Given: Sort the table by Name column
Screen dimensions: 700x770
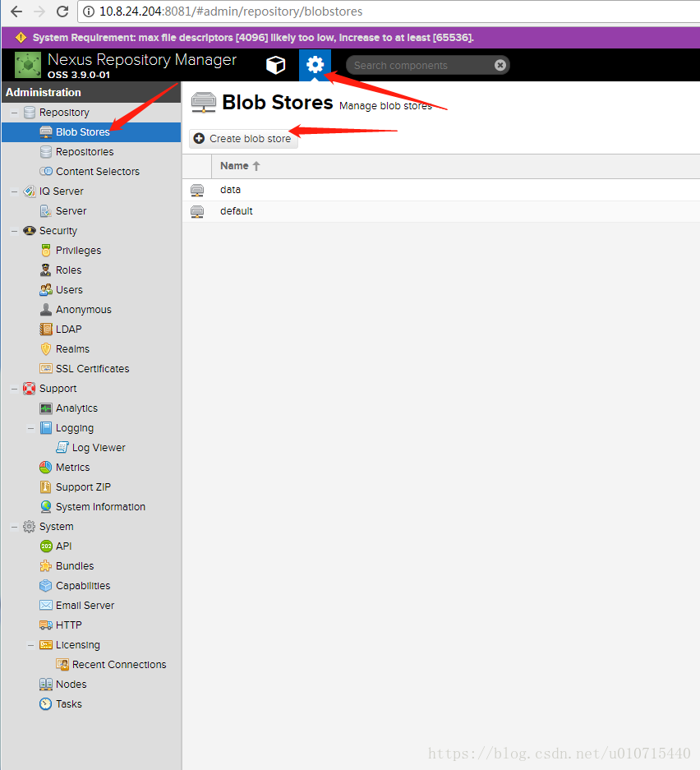Looking at the screenshot, I should (x=240, y=166).
